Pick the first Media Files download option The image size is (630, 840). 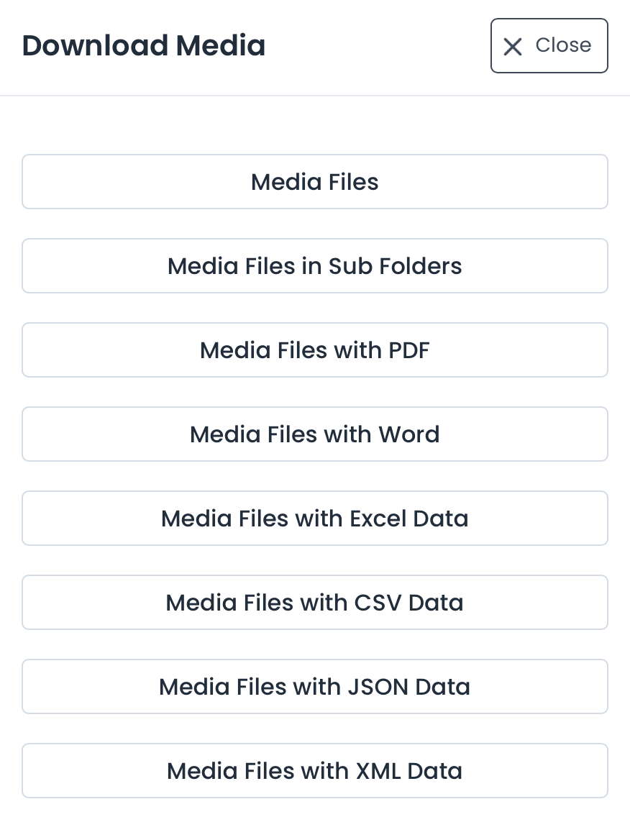[314, 181]
